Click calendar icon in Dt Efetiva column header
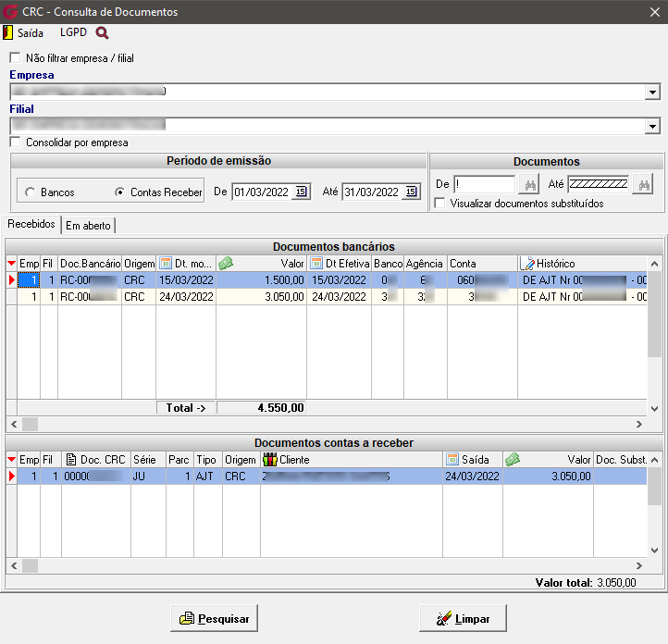The height and width of the screenshot is (644, 668). tap(316, 263)
